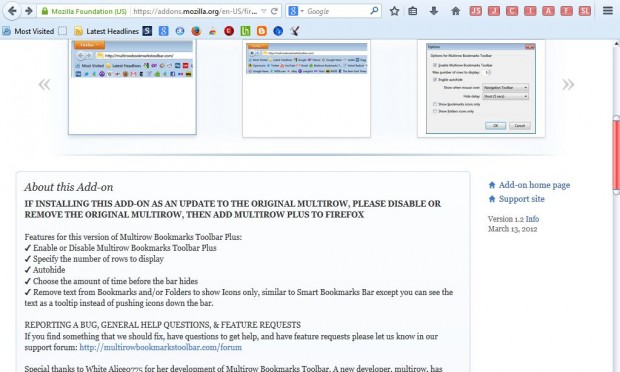
Task: Click the 'About this Add-on' heading
Action: pos(69,187)
